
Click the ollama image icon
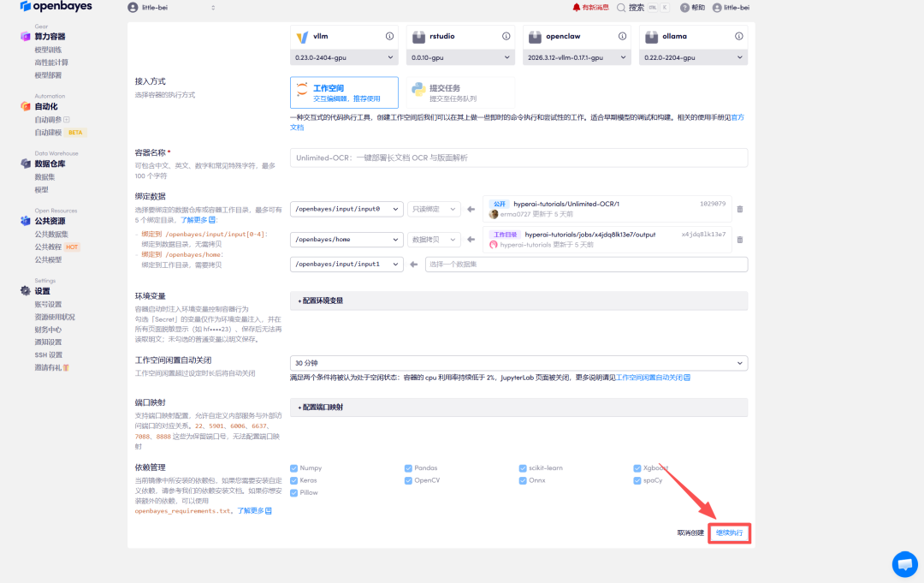(651, 37)
